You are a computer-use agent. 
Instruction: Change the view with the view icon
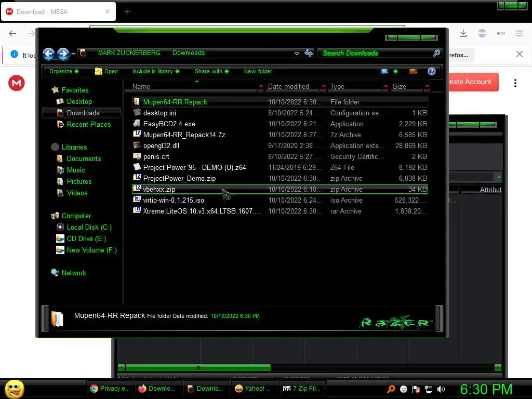coord(384,71)
